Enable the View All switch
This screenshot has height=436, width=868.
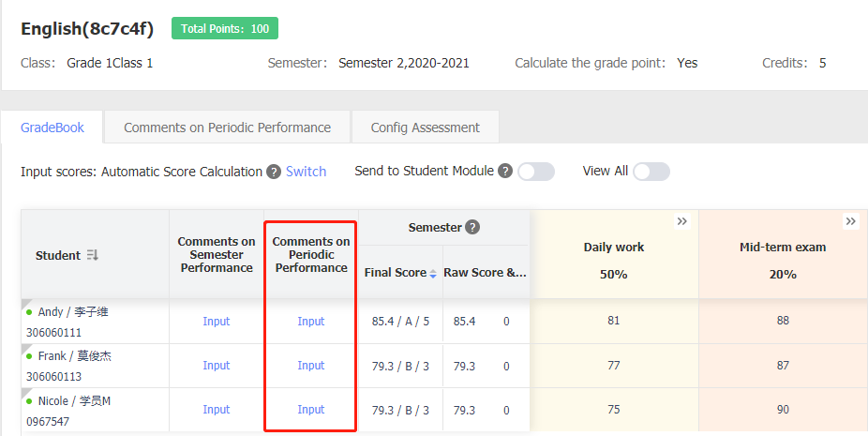pyautogui.click(x=651, y=172)
